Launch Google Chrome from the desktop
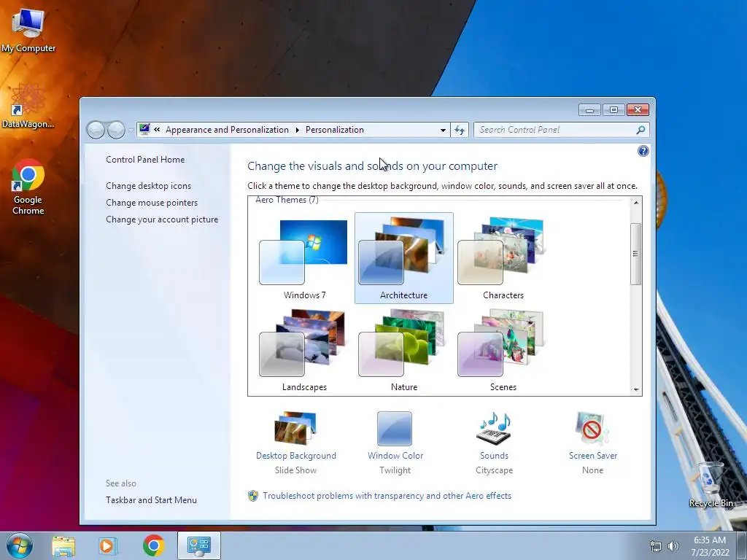Screen dimensions: 747x560 coord(28,187)
